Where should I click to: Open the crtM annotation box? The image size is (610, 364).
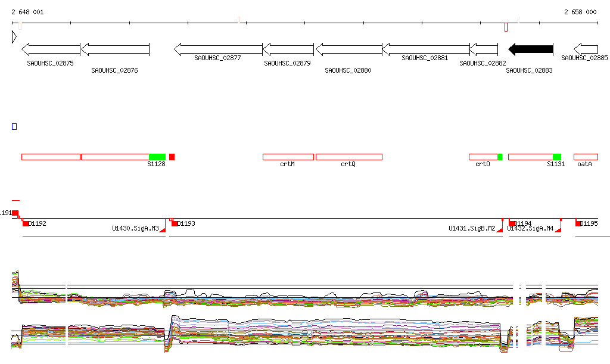[288, 157]
